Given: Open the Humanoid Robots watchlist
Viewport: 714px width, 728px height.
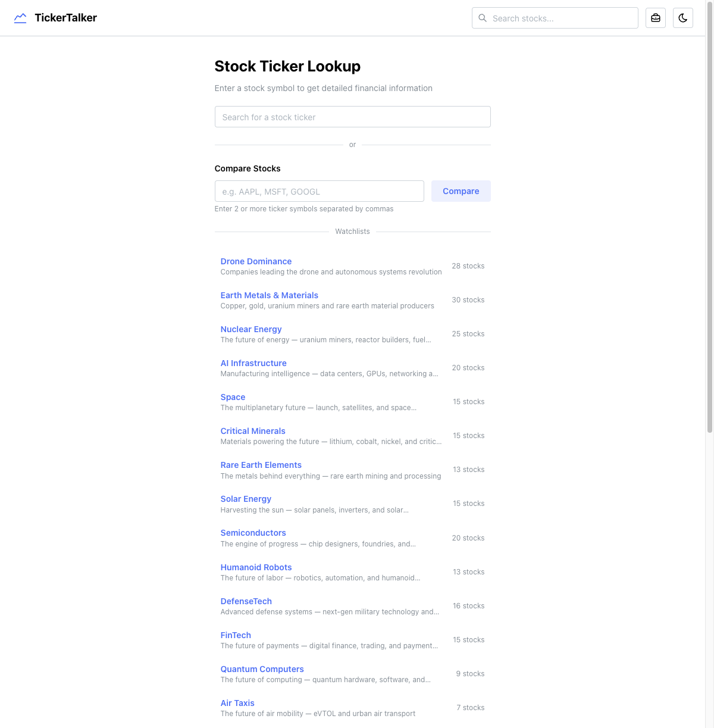Looking at the screenshot, I should click(x=256, y=567).
